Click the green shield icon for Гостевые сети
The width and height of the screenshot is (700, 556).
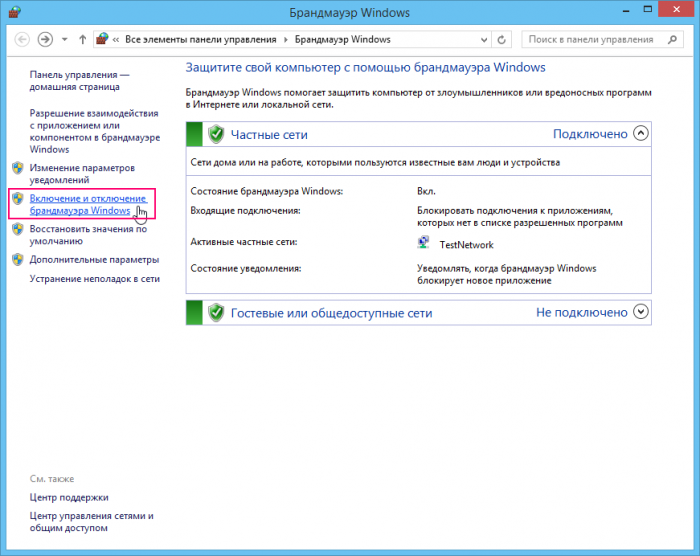pyautogui.click(x=216, y=313)
